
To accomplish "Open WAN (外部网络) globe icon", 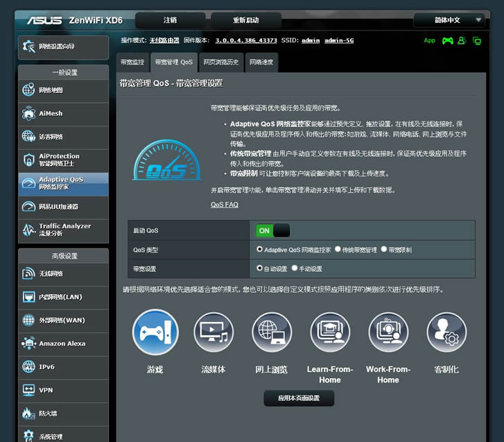I will point(28,320).
